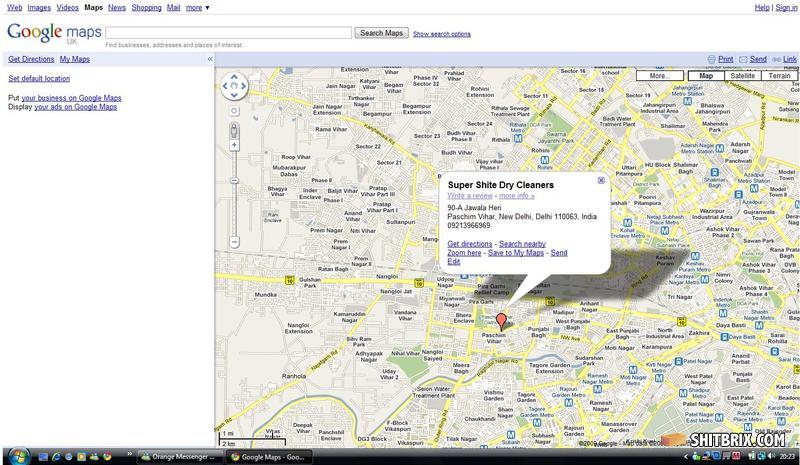Click 'Write a review' in info bubble

[470, 195]
